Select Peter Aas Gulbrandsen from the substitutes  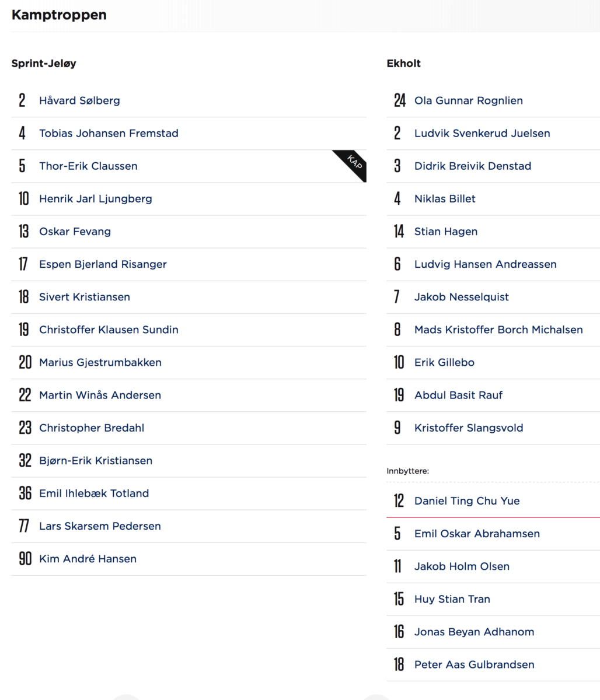(474, 664)
